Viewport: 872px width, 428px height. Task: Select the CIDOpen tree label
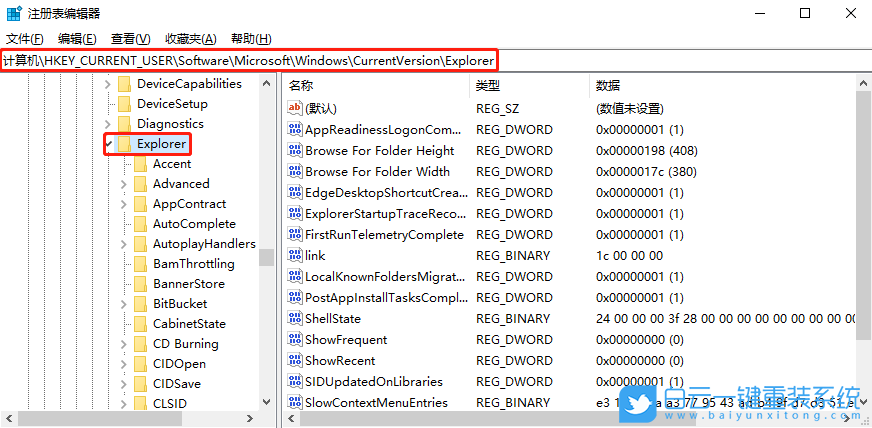point(179,364)
